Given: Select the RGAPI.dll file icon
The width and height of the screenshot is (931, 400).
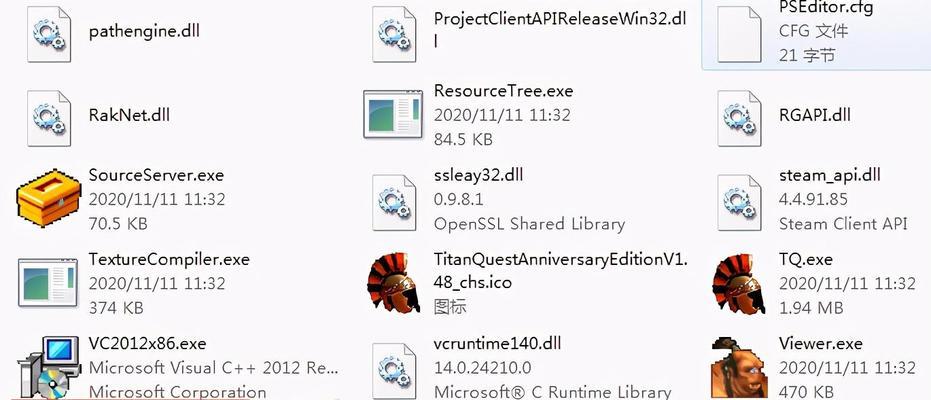Looking at the screenshot, I should [x=739, y=118].
